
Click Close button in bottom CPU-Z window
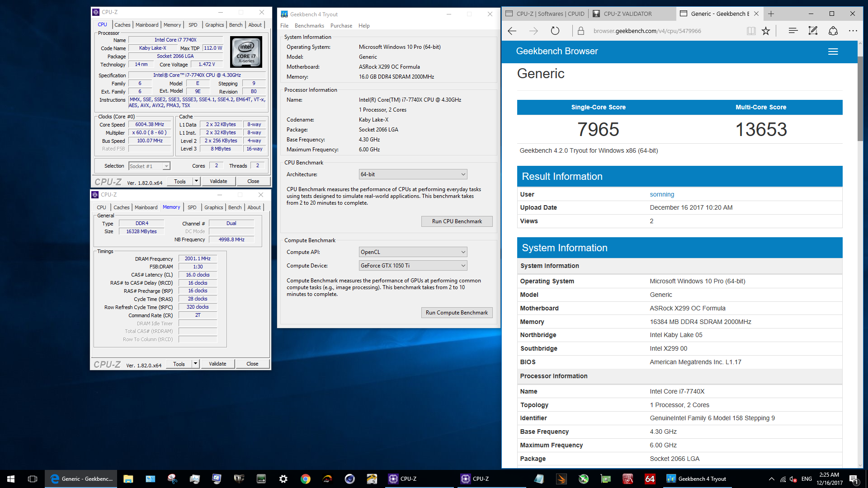tap(252, 364)
